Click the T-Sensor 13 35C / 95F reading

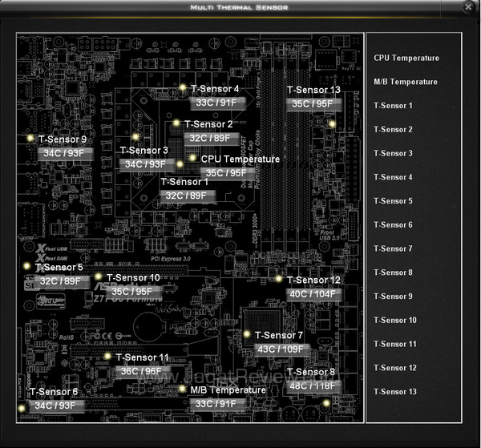coord(313,103)
